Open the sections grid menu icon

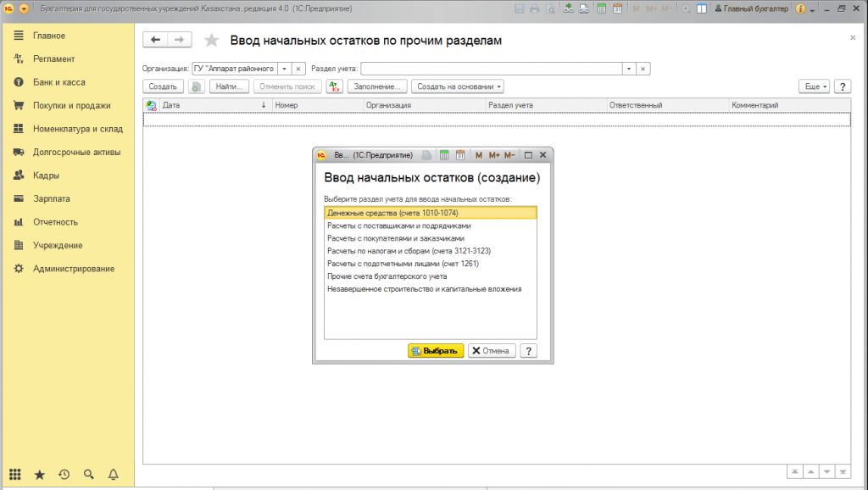tap(15, 475)
